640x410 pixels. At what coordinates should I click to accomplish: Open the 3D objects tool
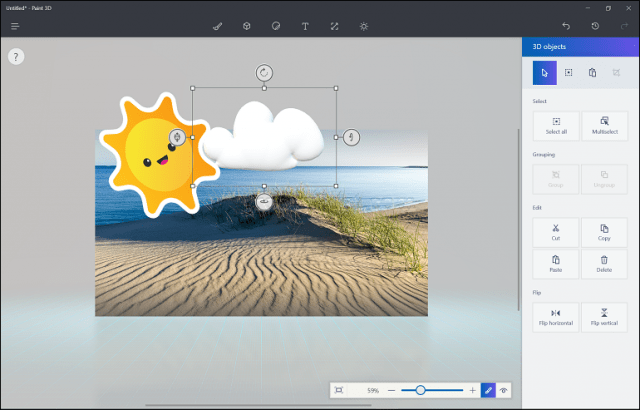(247, 27)
